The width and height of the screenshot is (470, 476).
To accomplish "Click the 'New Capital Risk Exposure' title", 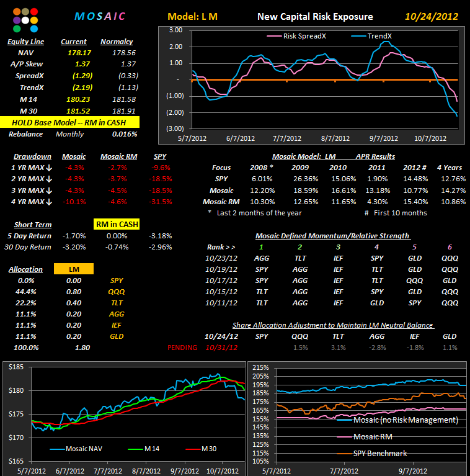I will coord(315,16).
